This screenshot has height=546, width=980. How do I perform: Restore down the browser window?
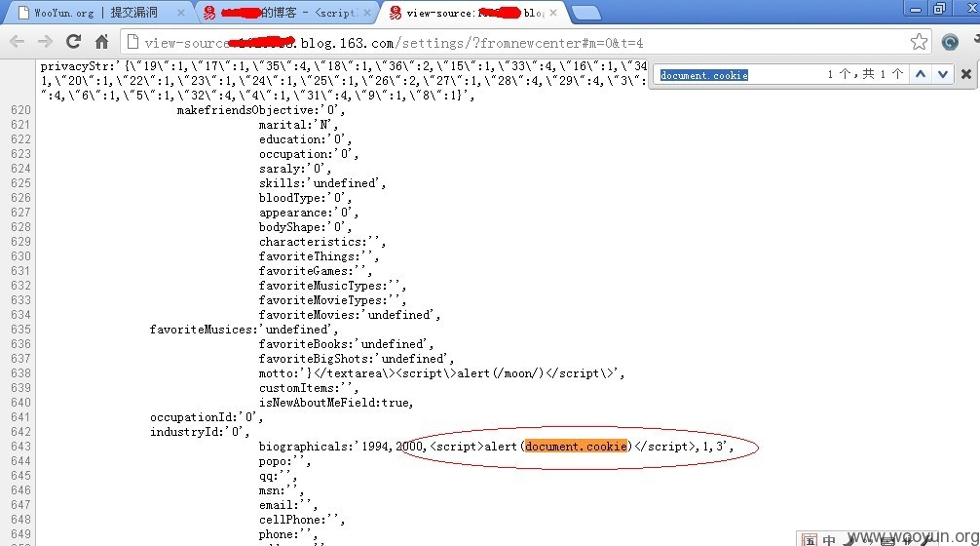tap(939, 9)
